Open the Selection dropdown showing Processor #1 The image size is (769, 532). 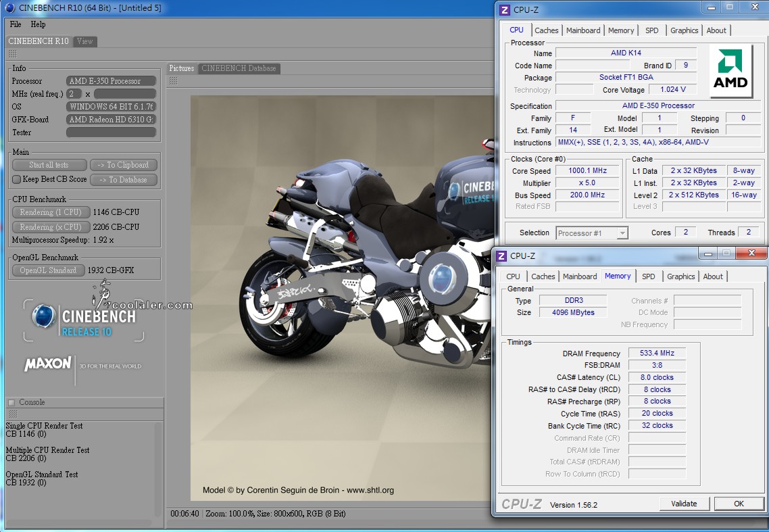pyautogui.click(x=592, y=233)
